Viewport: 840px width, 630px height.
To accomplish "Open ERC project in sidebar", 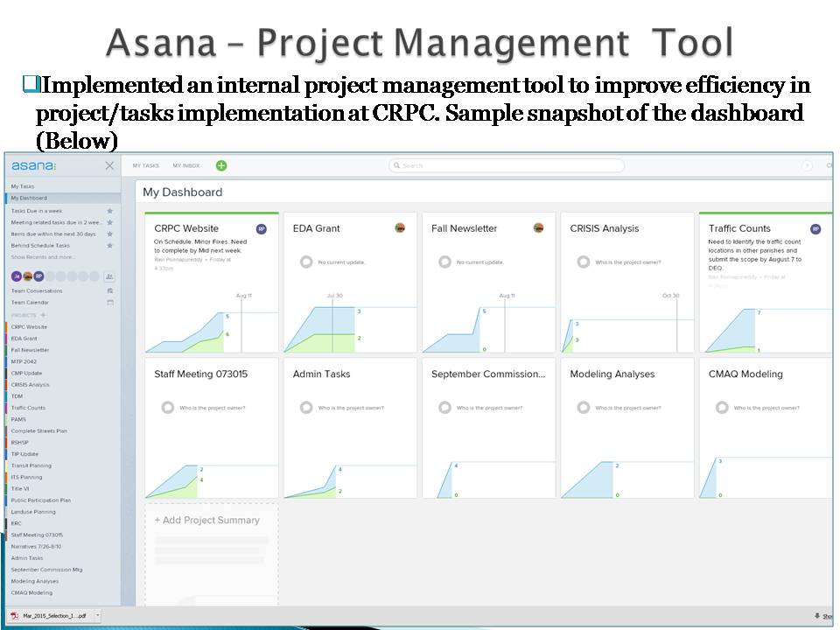I will point(16,523).
